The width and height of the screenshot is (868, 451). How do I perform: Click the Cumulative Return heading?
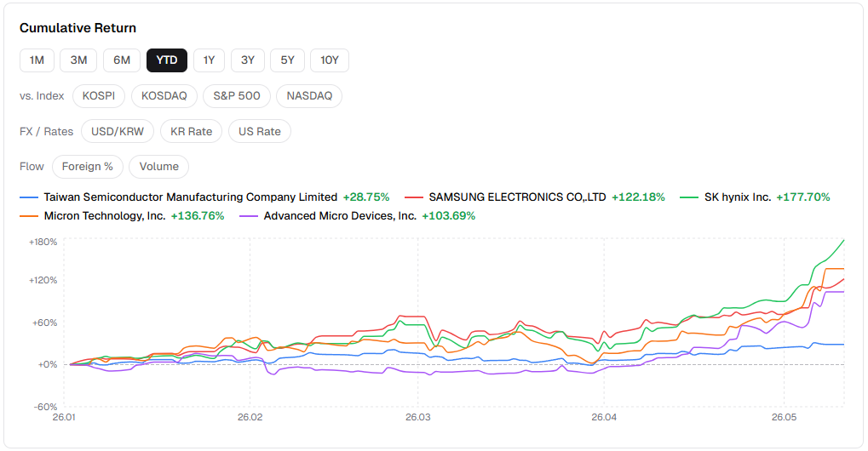click(78, 28)
